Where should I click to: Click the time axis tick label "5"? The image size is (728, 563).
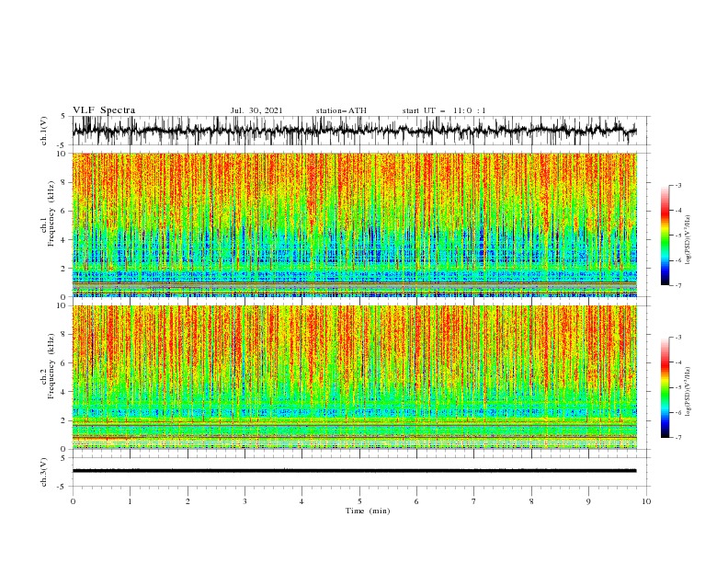pos(359,501)
